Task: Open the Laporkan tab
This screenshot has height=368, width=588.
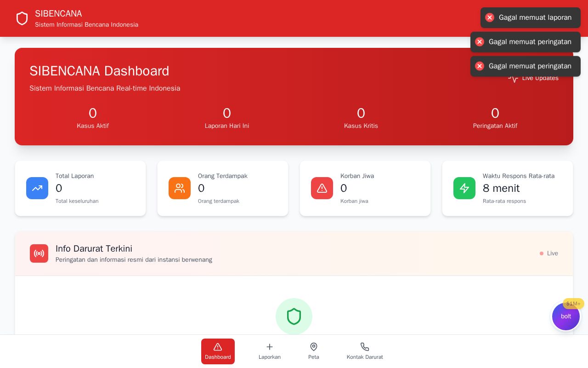Action: coord(270,351)
